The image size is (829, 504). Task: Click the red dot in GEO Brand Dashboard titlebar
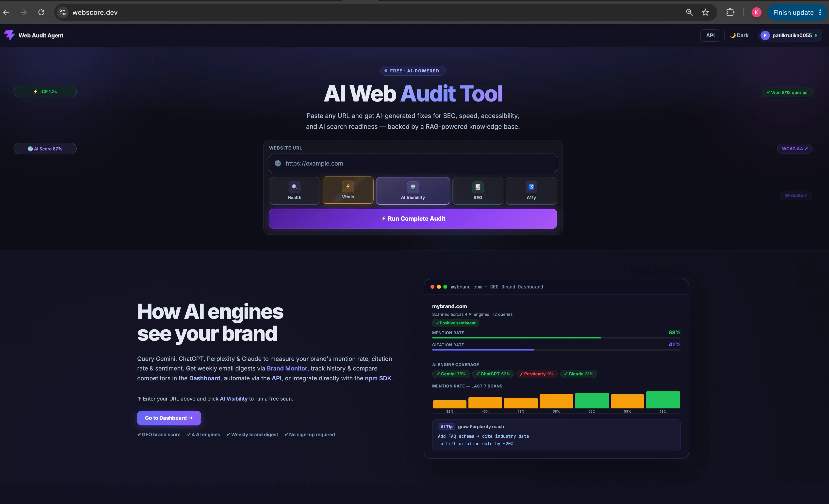click(432, 287)
